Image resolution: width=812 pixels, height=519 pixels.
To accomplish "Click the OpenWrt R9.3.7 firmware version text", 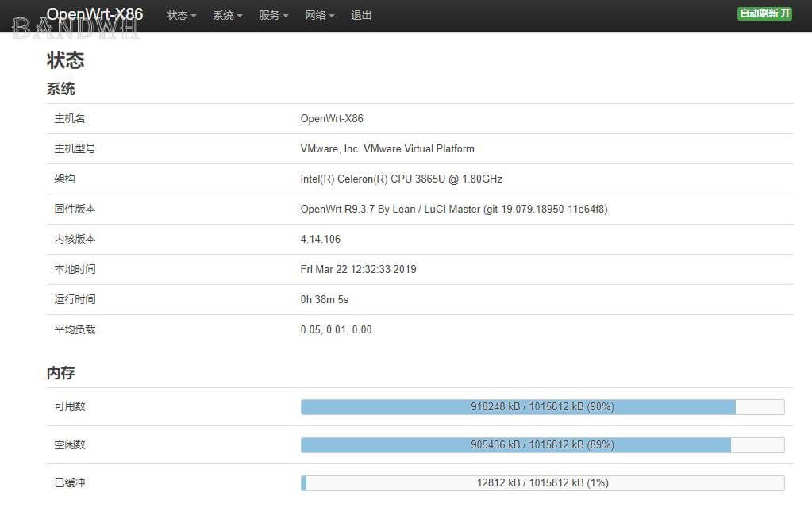I will (453, 209).
